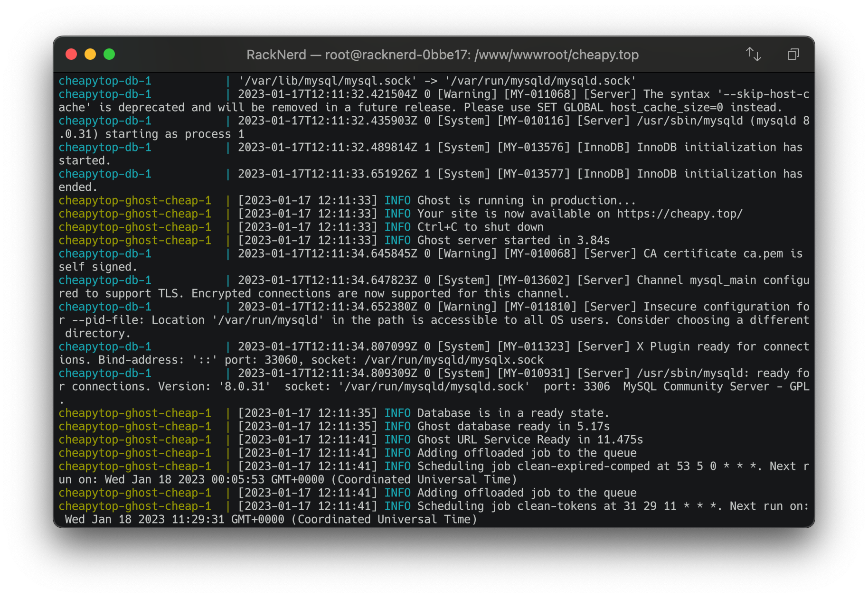Click the [MY-011323] X Plugin code
Viewport: 868px width, 598px height.
click(533, 346)
